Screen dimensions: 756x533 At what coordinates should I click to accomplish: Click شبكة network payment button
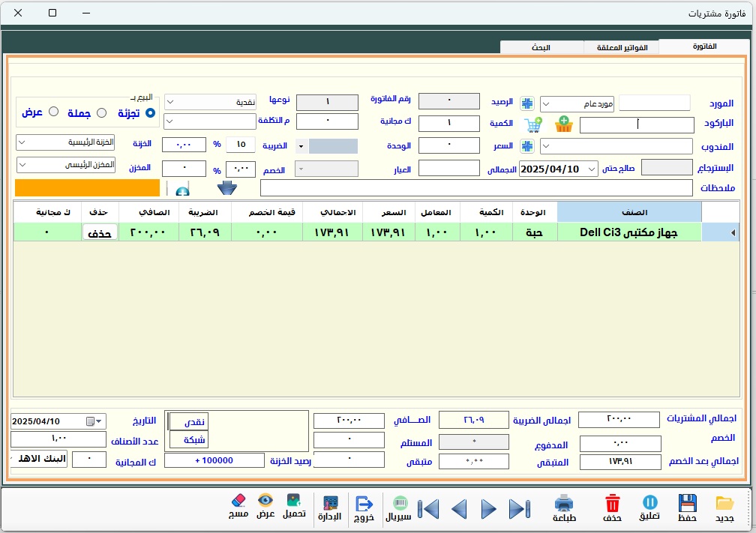click(189, 439)
